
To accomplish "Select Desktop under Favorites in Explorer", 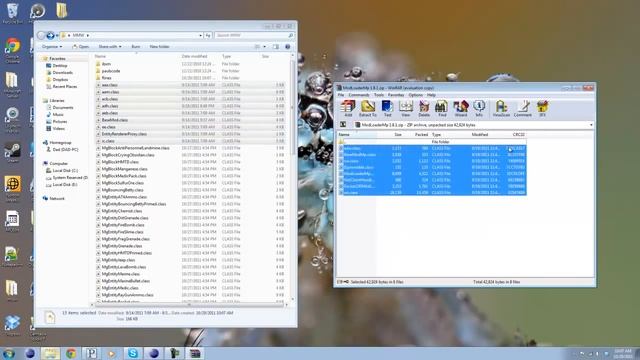I will coord(60,66).
